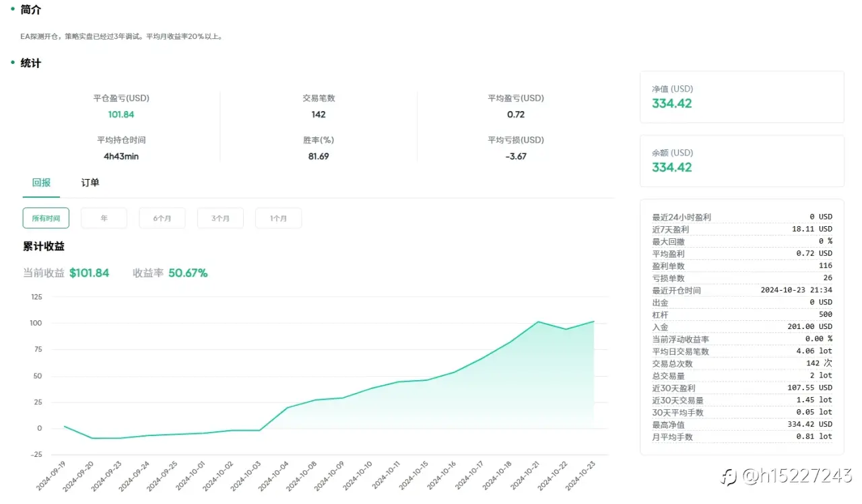Choose the 3个月 time range
Screen dimensions: 862x504
220,218
